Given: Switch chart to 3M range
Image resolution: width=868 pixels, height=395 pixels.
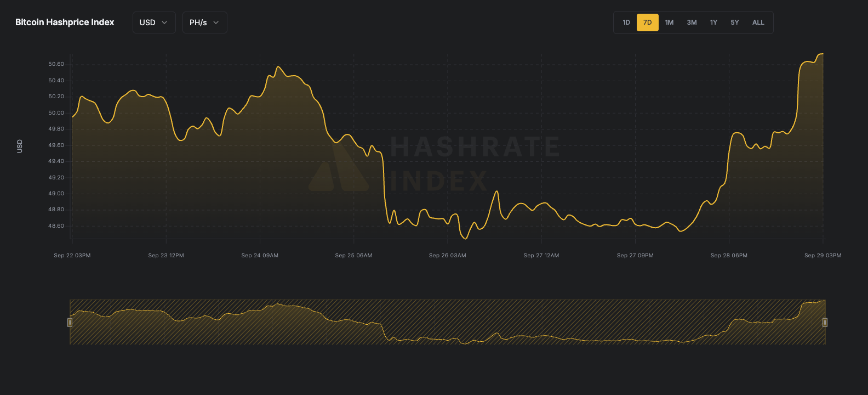Looking at the screenshot, I should (692, 22).
